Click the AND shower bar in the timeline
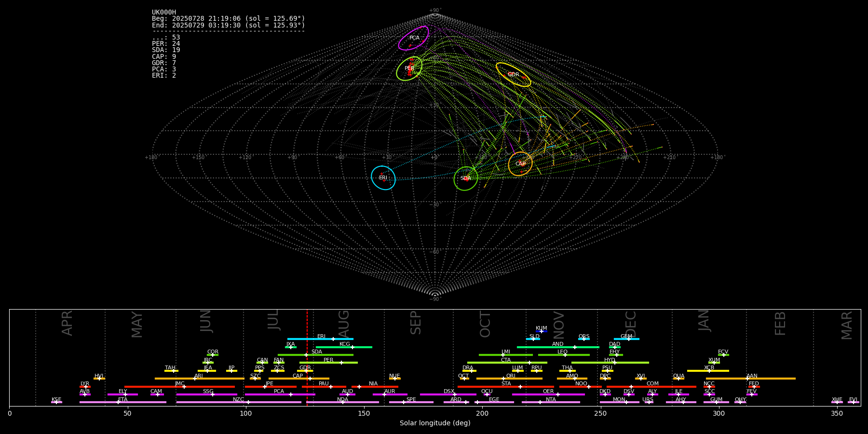 click(558, 347)
